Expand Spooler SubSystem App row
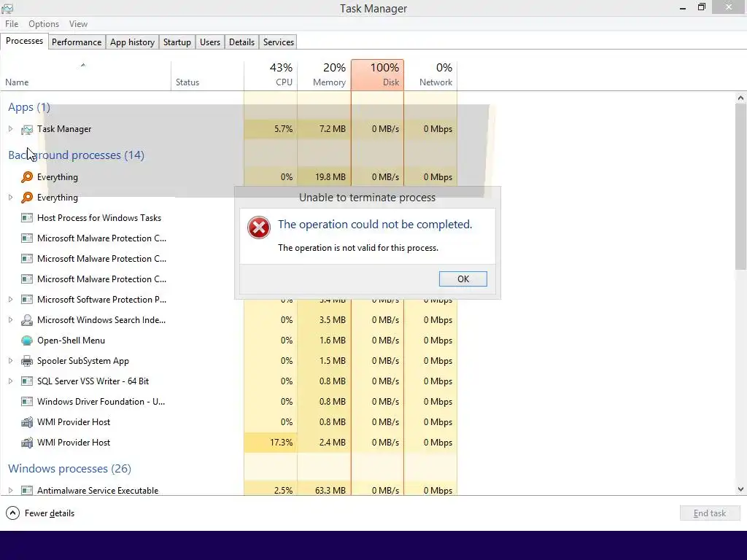The height and width of the screenshot is (560, 747). pyautogui.click(x=10, y=361)
